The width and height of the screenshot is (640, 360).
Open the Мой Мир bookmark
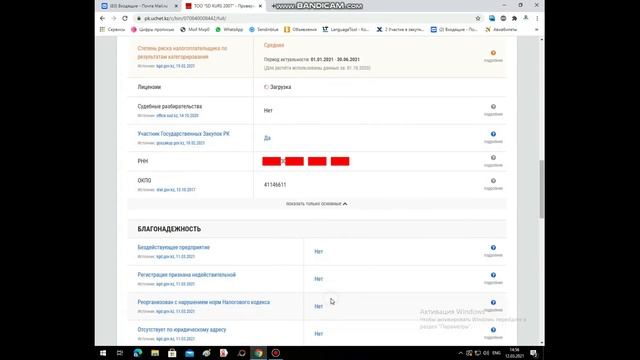[x=195, y=29]
